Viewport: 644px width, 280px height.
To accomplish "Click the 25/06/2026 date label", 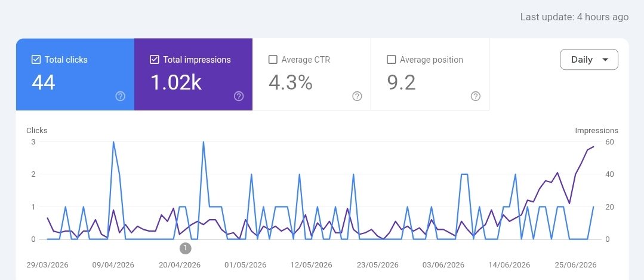I will coord(575,265).
